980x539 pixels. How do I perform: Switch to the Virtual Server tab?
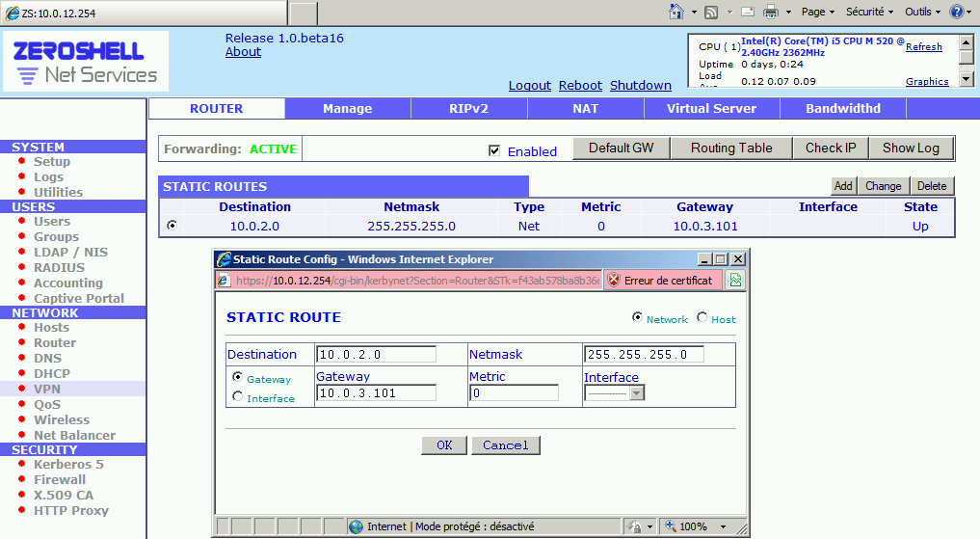(x=711, y=108)
